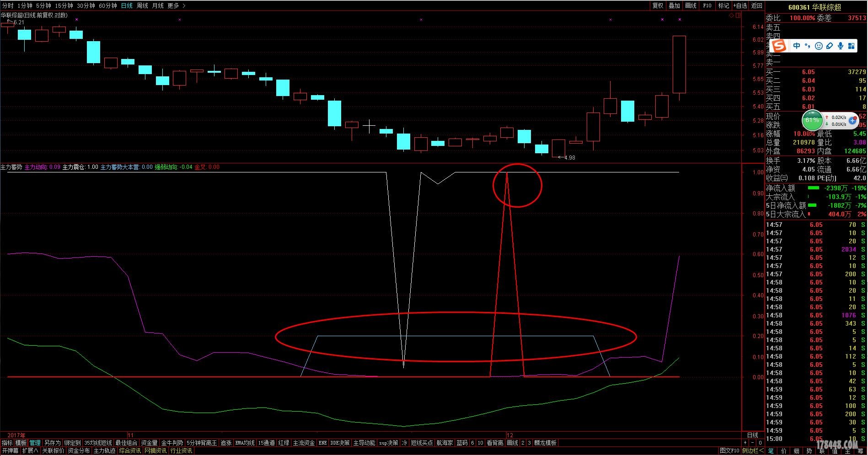868x456 pixels.
Task: Zoom in chart with the plus button
Action: (745, 443)
